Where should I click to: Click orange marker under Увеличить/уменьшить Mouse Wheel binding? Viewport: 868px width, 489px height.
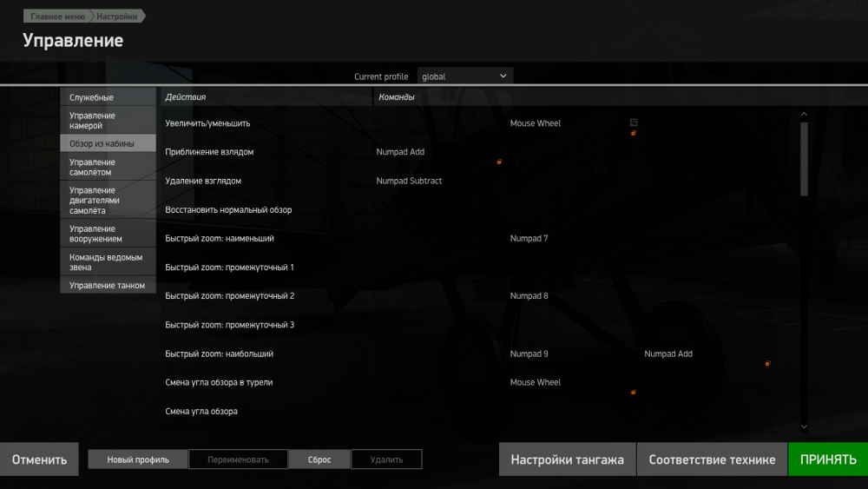[x=634, y=133]
